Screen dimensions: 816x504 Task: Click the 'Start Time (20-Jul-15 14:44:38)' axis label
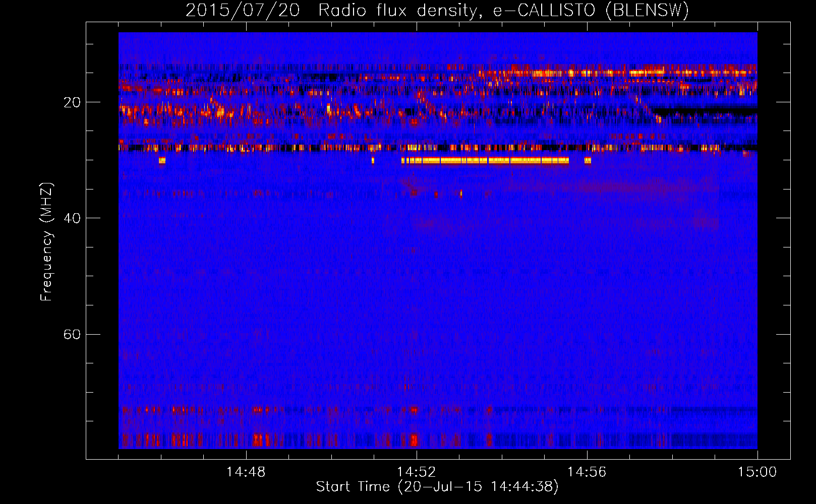(437, 487)
